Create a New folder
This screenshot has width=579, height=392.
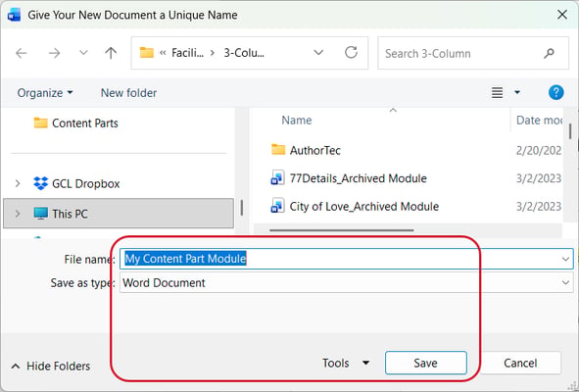coord(128,93)
